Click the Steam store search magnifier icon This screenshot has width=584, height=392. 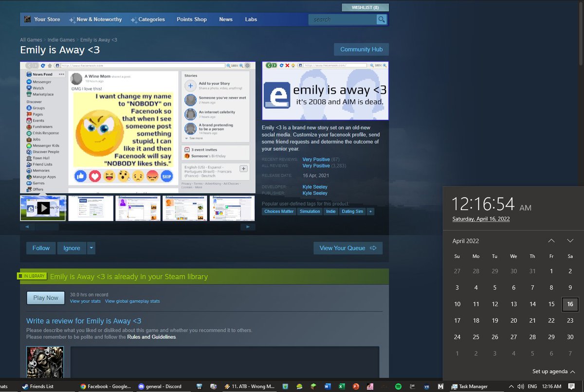(382, 19)
